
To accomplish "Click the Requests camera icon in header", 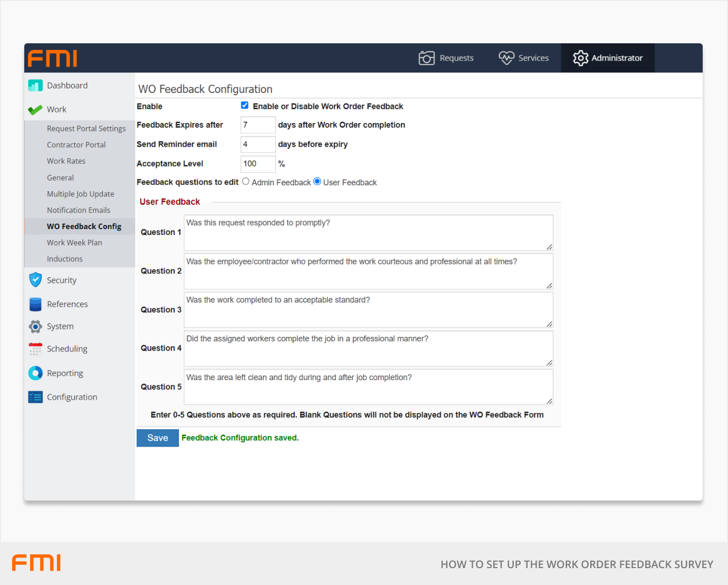I will tap(426, 58).
